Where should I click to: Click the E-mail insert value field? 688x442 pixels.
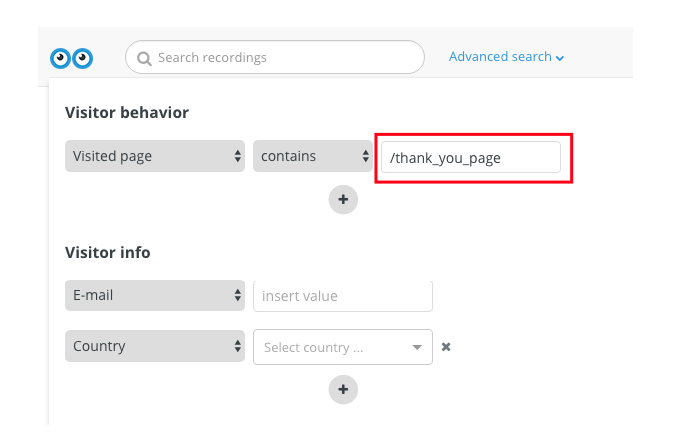[x=343, y=296]
